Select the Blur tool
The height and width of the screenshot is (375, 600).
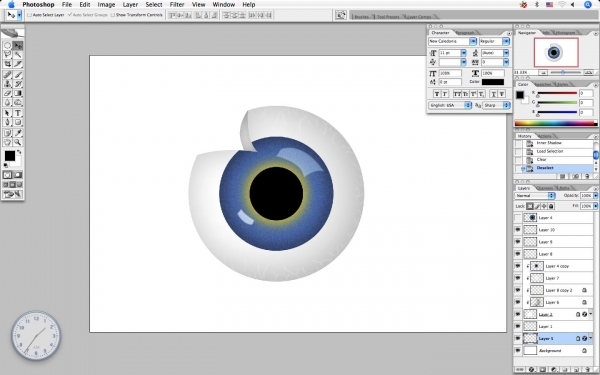[x=7, y=102]
